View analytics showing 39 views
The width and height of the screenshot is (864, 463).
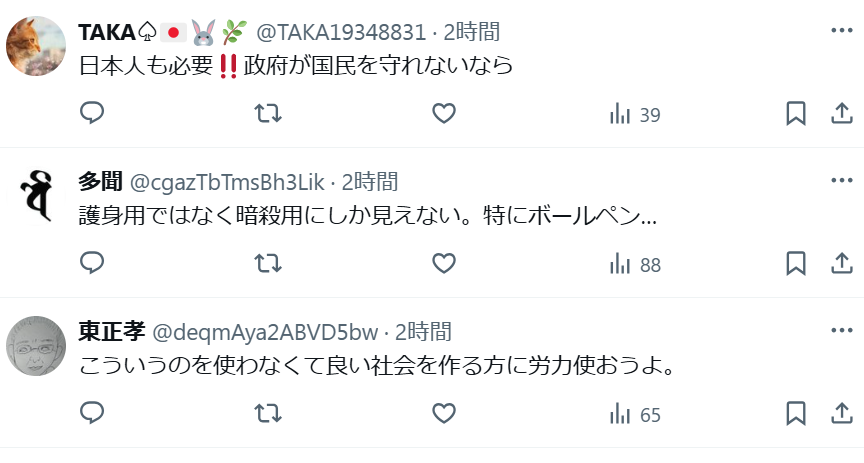pyautogui.click(x=635, y=115)
